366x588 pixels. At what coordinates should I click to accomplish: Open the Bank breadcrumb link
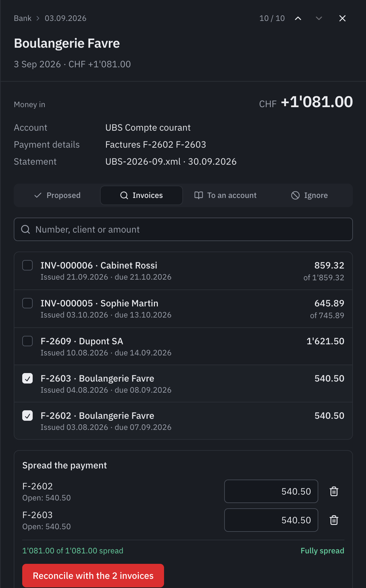click(x=23, y=18)
